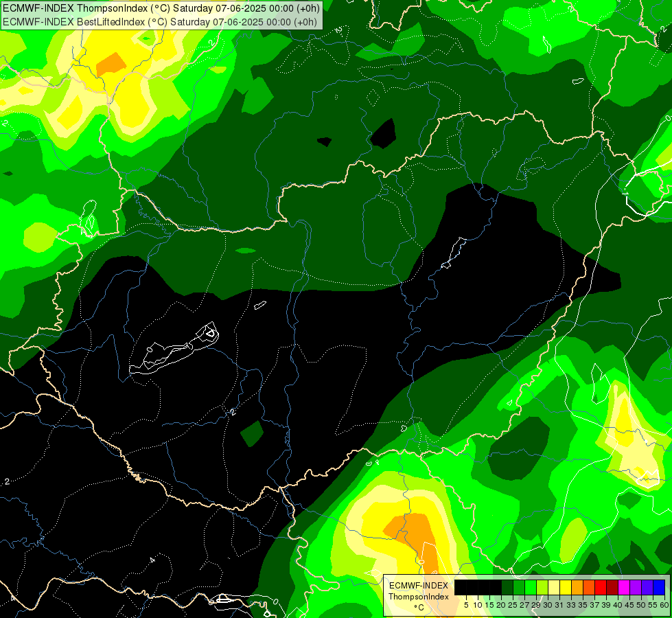This screenshot has height=618, width=672.
Task: Select the magenta 40-45 legend swatch
Action: 624,587
